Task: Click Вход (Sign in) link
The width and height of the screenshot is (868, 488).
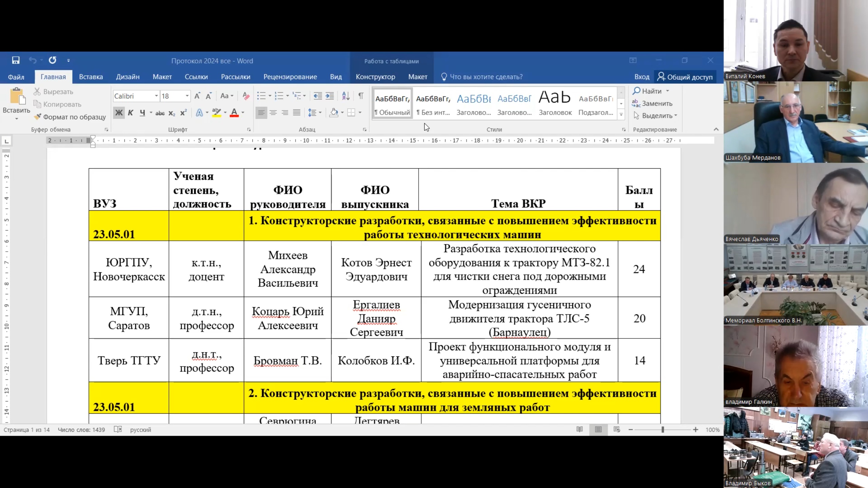Action: [642, 77]
